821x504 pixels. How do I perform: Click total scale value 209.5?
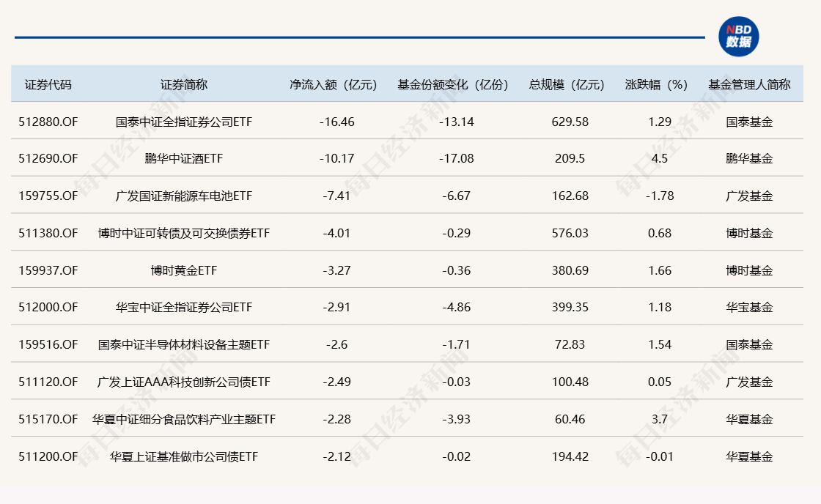coord(570,158)
